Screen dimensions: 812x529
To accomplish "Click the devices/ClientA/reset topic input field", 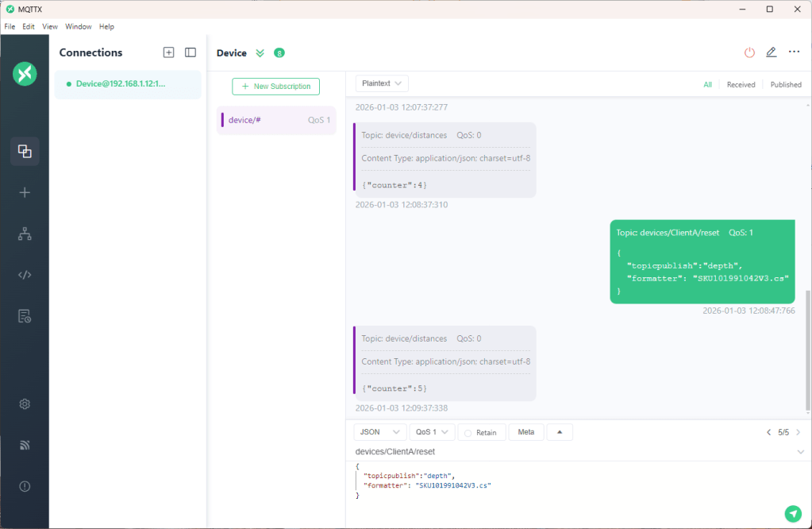I will (x=571, y=451).
